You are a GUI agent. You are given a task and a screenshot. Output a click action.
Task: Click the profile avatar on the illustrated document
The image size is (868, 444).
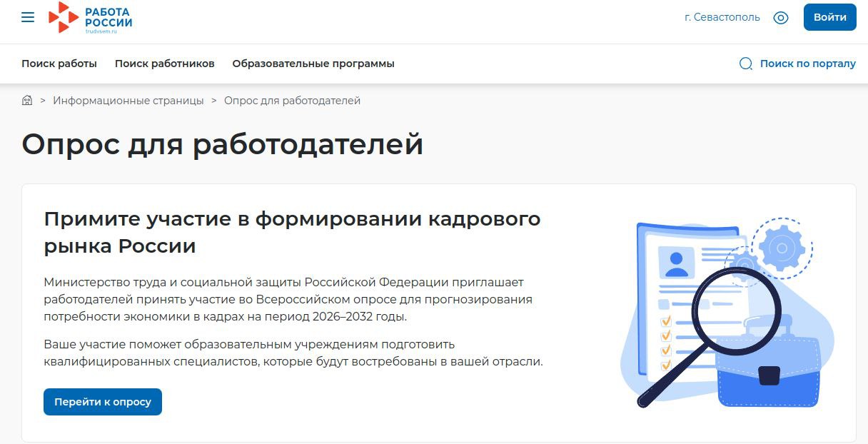(x=675, y=262)
